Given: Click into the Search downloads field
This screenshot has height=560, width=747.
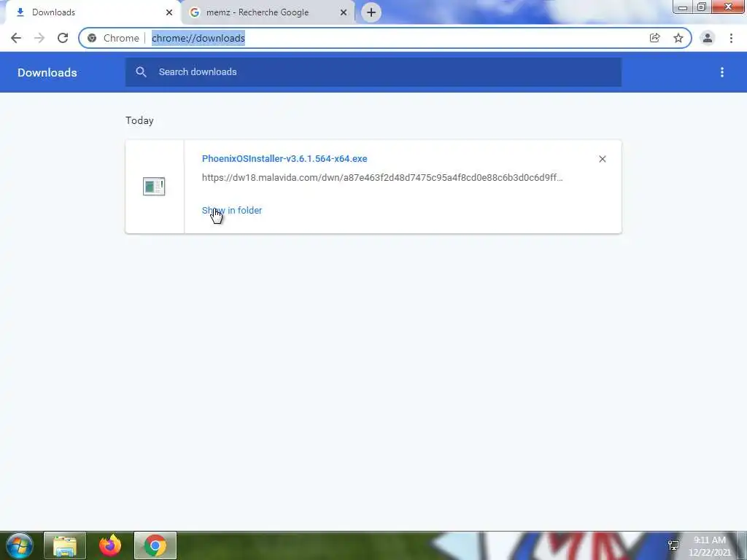Looking at the screenshot, I should [x=373, y=72].
